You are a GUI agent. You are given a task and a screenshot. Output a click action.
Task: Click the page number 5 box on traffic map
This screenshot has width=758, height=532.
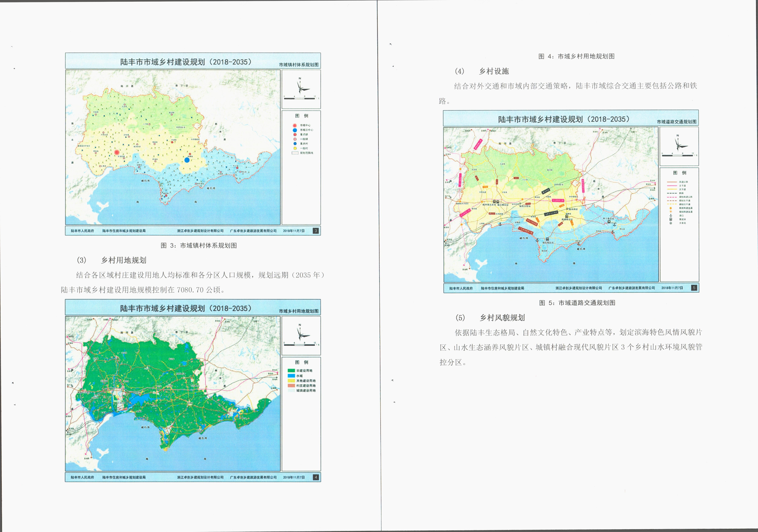click(x=694, y=288)
